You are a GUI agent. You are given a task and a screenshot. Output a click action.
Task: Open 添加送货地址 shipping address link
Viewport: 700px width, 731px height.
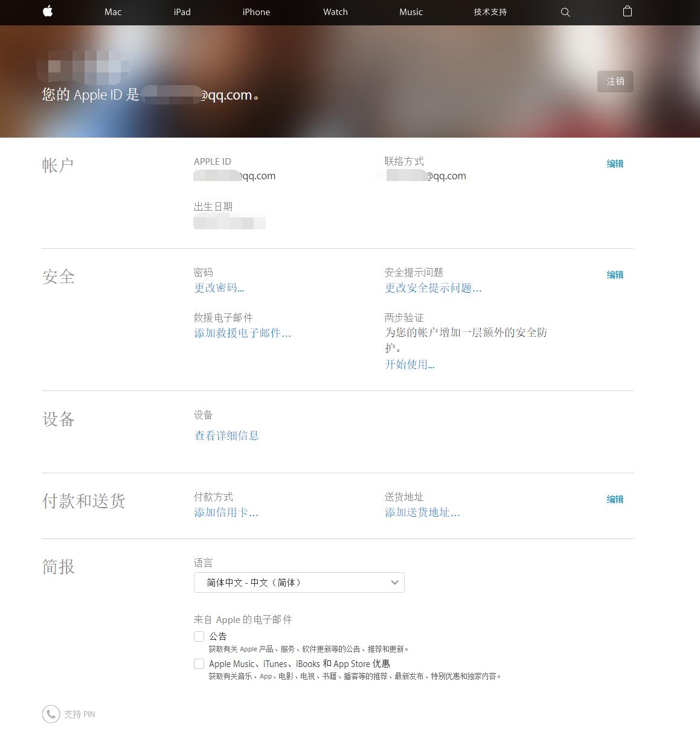click(x=422, y=512)
